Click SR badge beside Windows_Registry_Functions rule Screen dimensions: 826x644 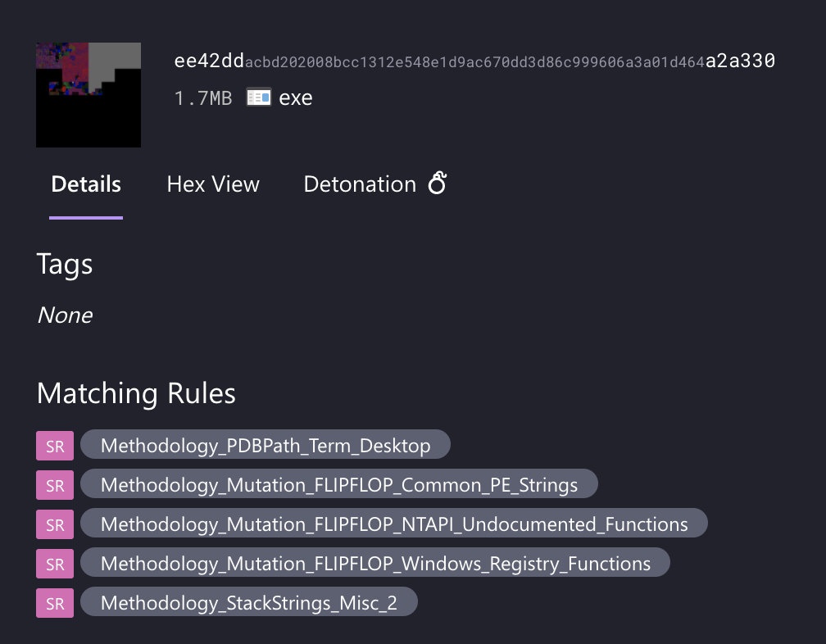point(55,564)
